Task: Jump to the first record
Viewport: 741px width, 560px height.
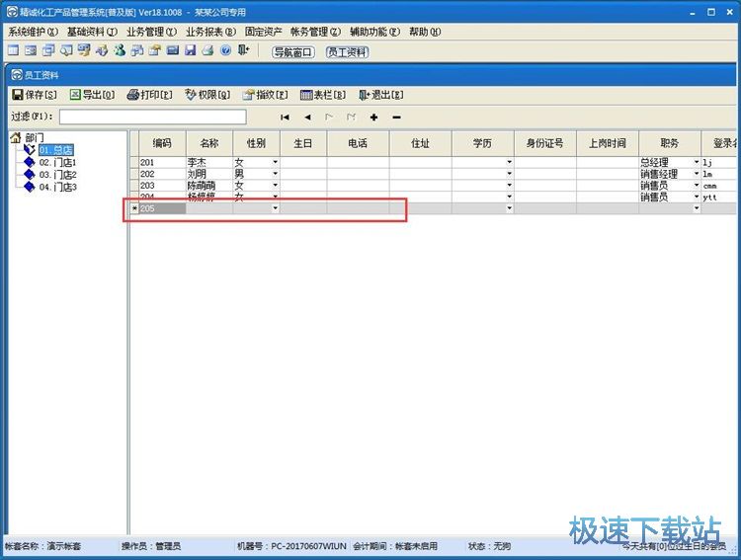Action: pyautogui.click(x=285, y=118)
